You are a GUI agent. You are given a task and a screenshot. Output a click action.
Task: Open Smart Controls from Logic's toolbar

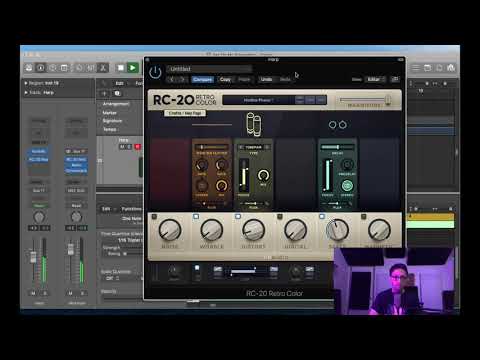tap(79, 68)
